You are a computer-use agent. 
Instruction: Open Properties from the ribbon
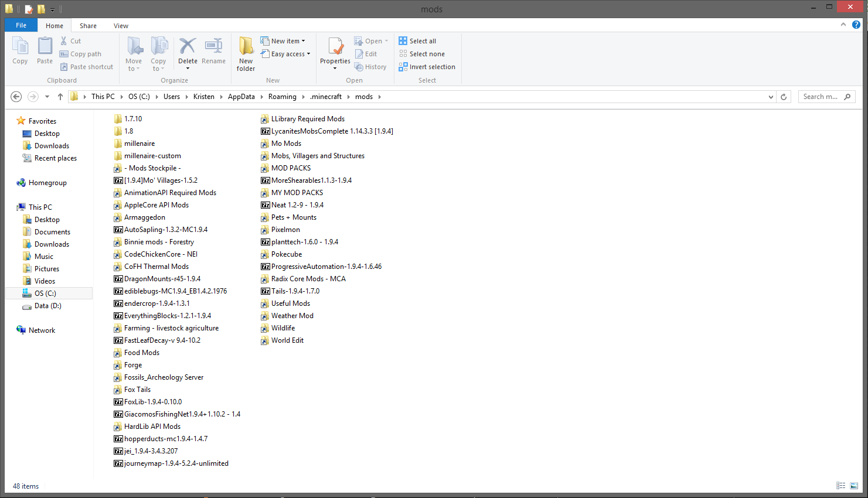[335, 53]
